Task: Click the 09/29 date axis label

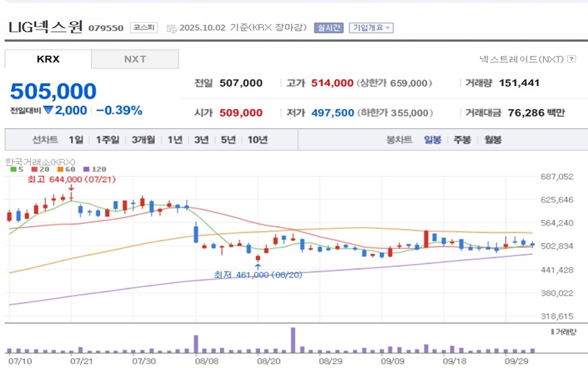Action: (x=517, y=361)
